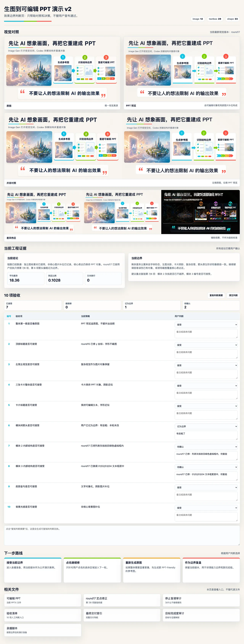Viewport: 244px width, 644px height.
Task: Click the 已接受 7 counter
Action: [33, 305]
